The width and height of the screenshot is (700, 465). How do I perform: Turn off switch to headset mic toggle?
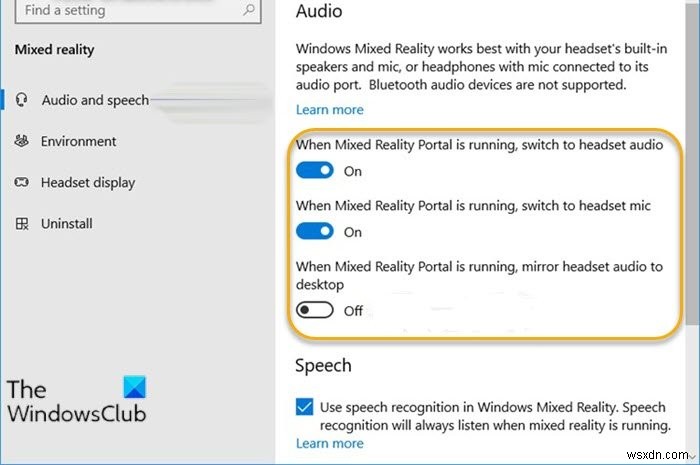coord(315,231)
